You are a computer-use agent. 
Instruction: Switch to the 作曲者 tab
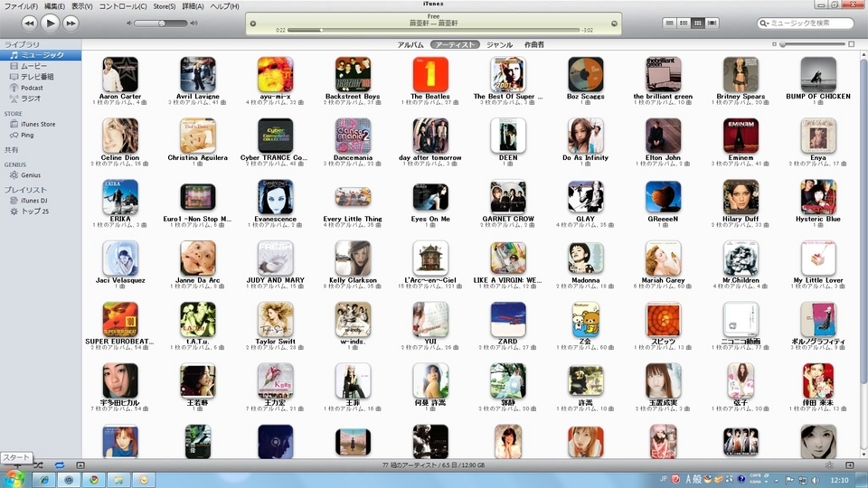pos(534,45)
